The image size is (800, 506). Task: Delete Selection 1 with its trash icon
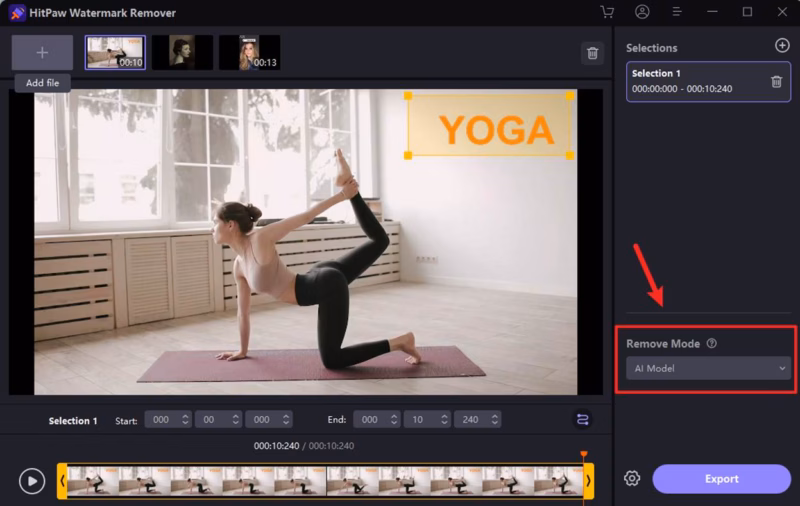coord(777,82)
